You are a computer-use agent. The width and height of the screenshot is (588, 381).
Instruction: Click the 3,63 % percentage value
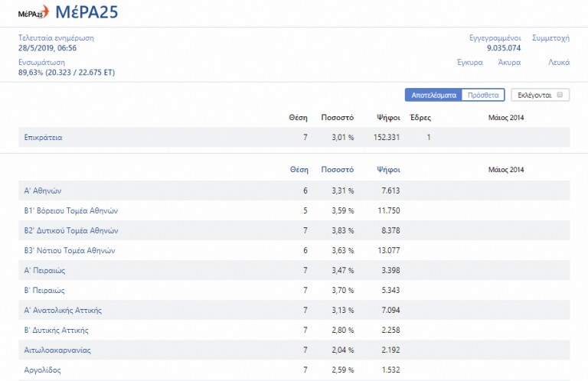point(342,250)
